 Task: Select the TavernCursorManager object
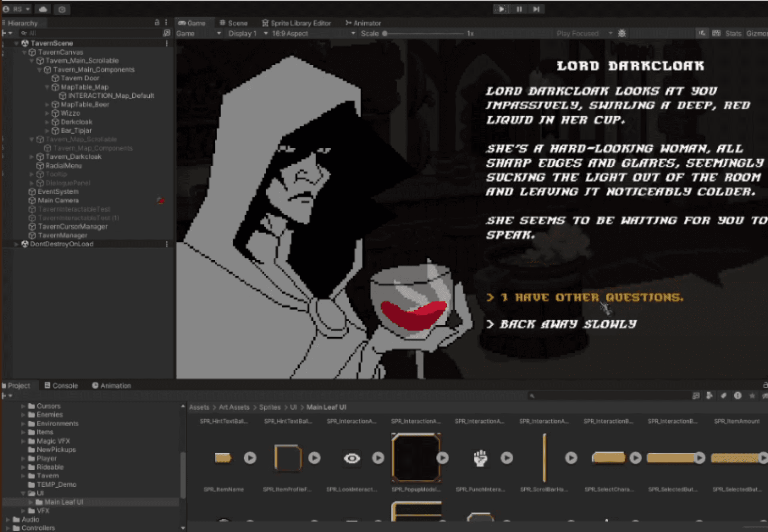coord(73,227)
